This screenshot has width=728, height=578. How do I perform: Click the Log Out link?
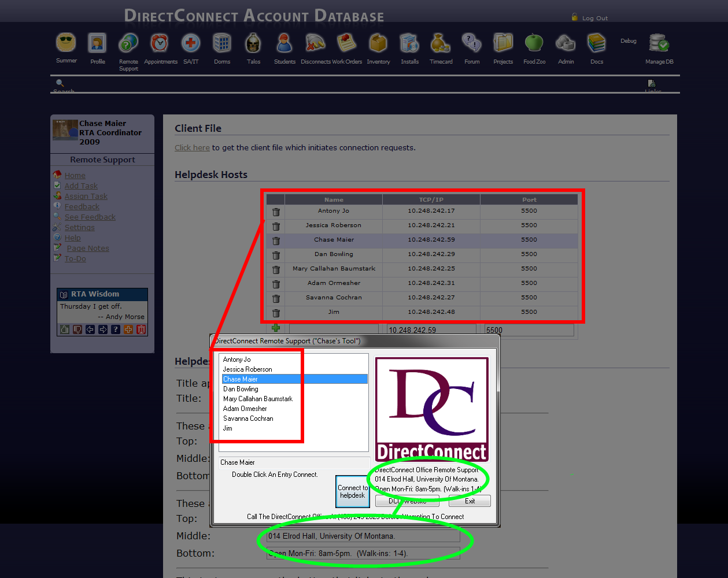click(x=595, y=18)
